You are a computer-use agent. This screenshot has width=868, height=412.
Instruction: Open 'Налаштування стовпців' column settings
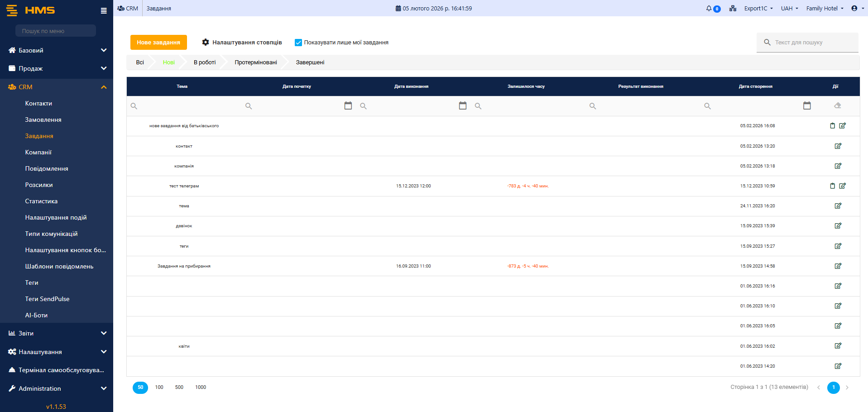pos(242,43)
